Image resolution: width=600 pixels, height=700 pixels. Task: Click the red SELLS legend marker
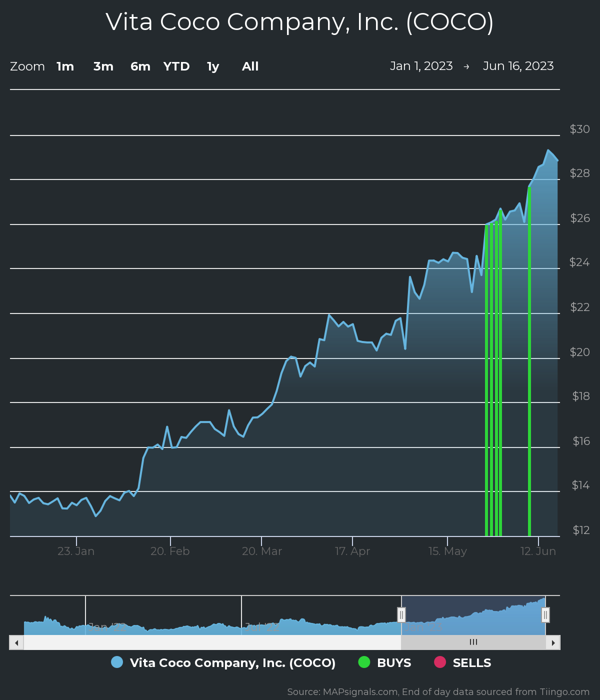tap(439, 662)
